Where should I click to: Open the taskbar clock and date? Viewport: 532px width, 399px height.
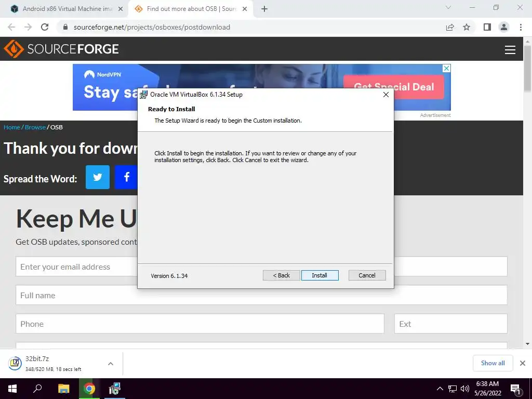coord(487,389)
